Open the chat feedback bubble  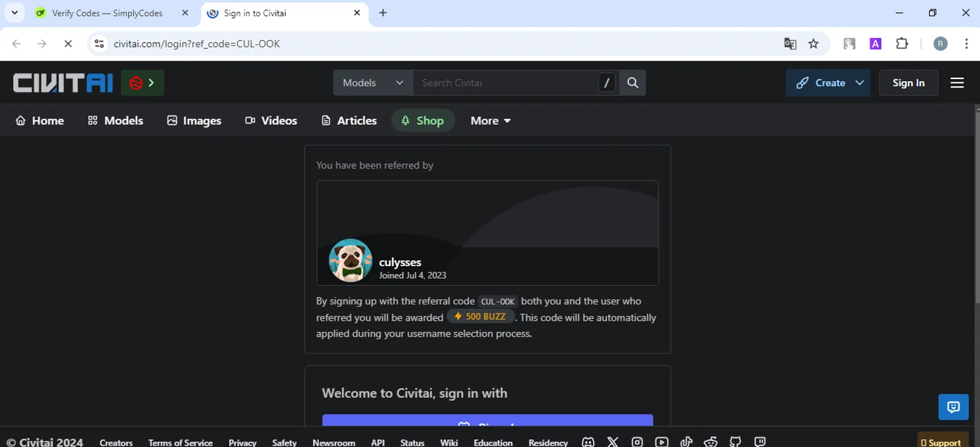tap(953, 407)
